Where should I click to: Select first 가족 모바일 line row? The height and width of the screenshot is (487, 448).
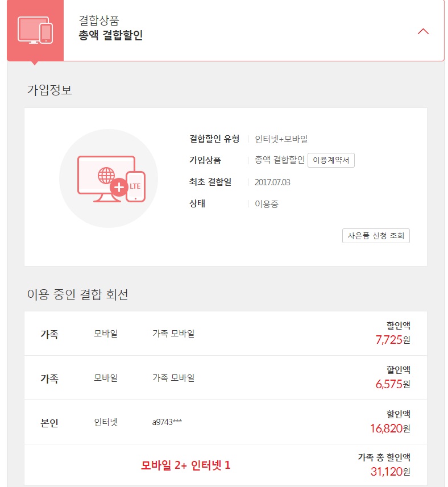tap(225, 334)
